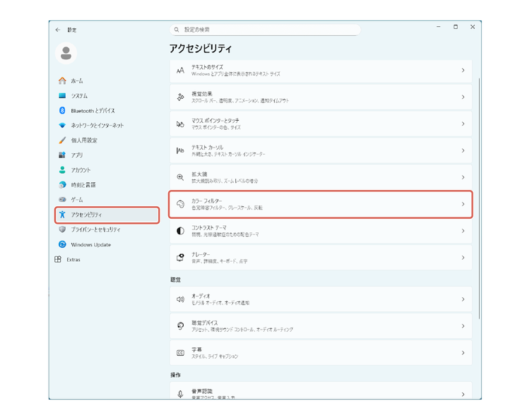Open コントラスト テーマ settings title
This screenshot has width=530, height=420.
tap(209, 227)
